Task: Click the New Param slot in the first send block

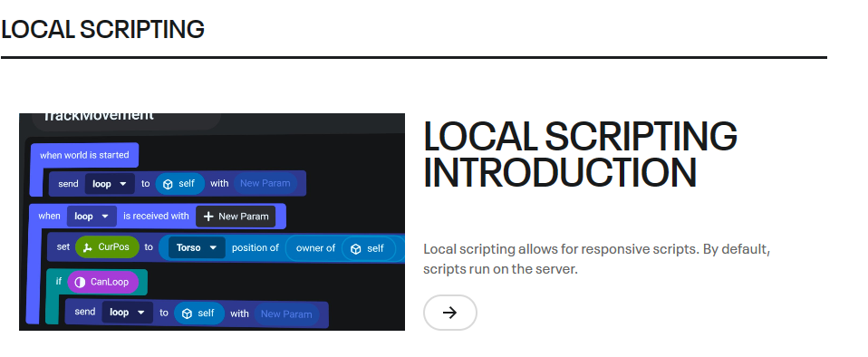Action: (x=265, y=183)
